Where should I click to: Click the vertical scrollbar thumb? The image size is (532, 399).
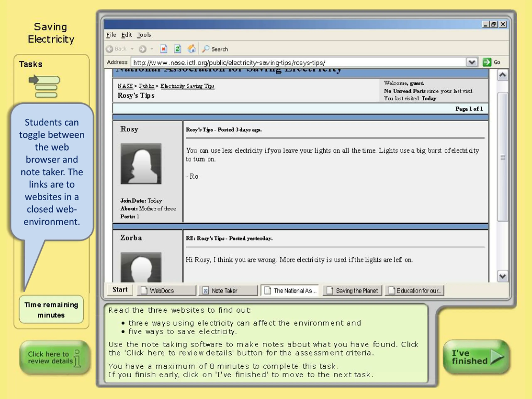pyautogui.click(x=503, y=157)
